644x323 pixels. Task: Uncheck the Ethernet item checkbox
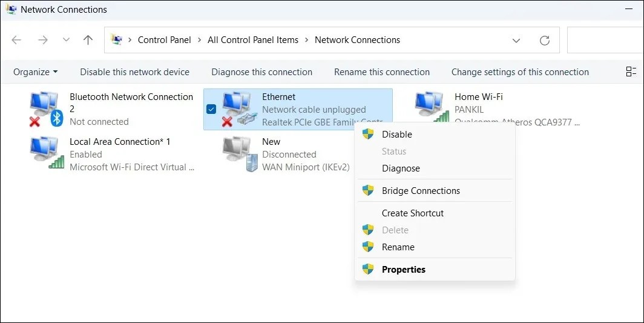pos(211,110)
